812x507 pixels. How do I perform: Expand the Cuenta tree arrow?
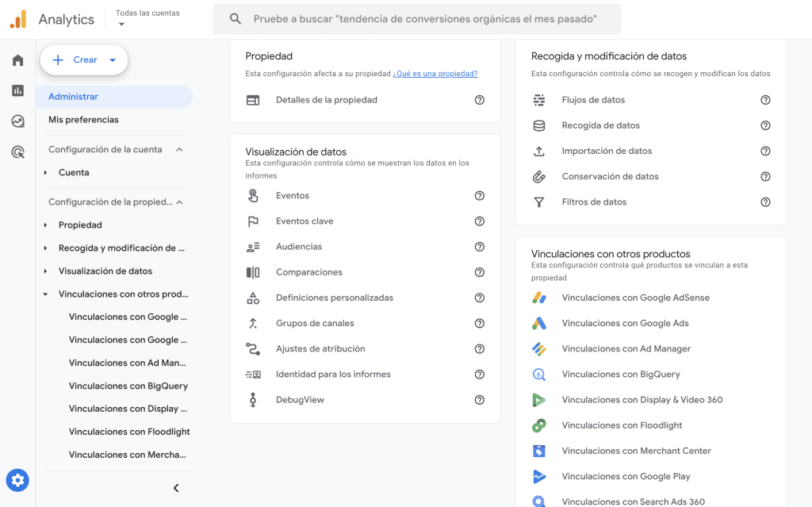(x=45, y=173)
